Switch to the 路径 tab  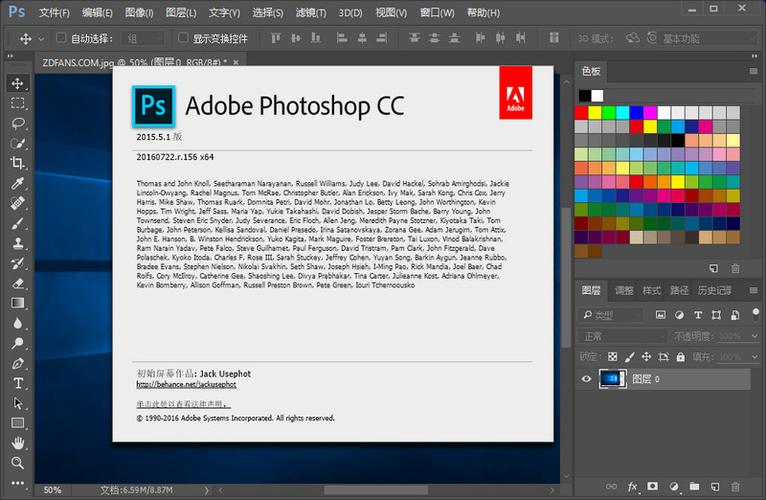tap(679, 290)
